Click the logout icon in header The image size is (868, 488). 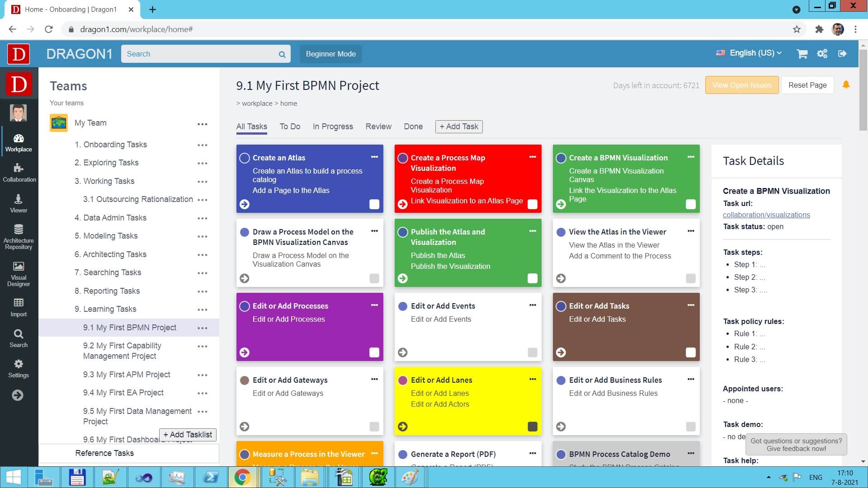point(842,54)
